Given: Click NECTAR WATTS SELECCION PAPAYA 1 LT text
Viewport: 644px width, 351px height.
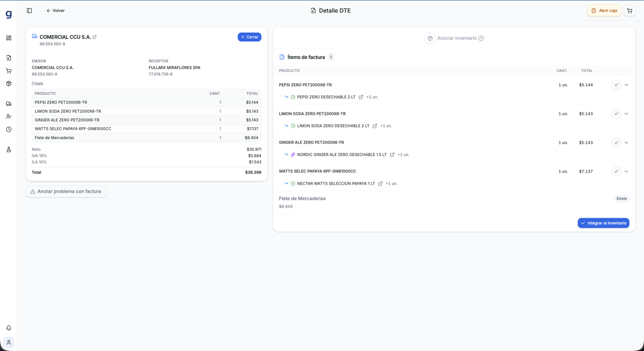Looking at the screenshot, I should click(x=336, y=184).
